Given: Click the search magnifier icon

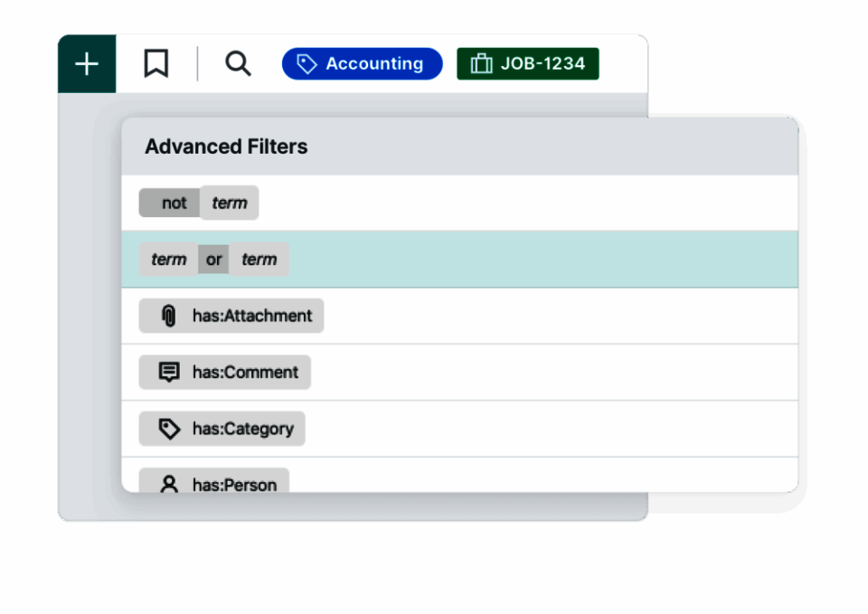Looking at the screenshot, I should [x=237, y=63].
